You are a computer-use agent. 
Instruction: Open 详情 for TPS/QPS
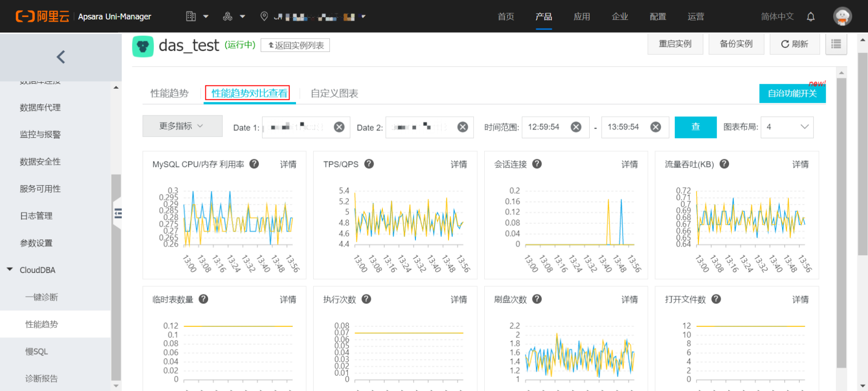(x=459, y=164)
